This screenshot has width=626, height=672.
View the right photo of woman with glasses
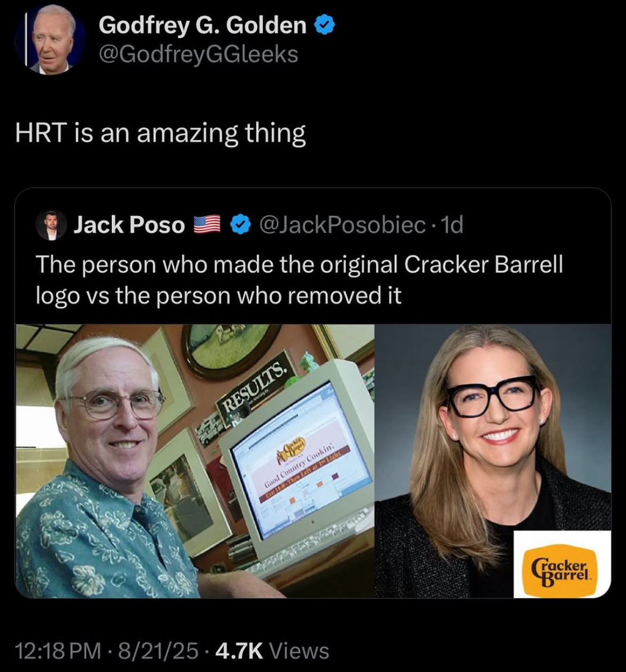coord(493,461)
